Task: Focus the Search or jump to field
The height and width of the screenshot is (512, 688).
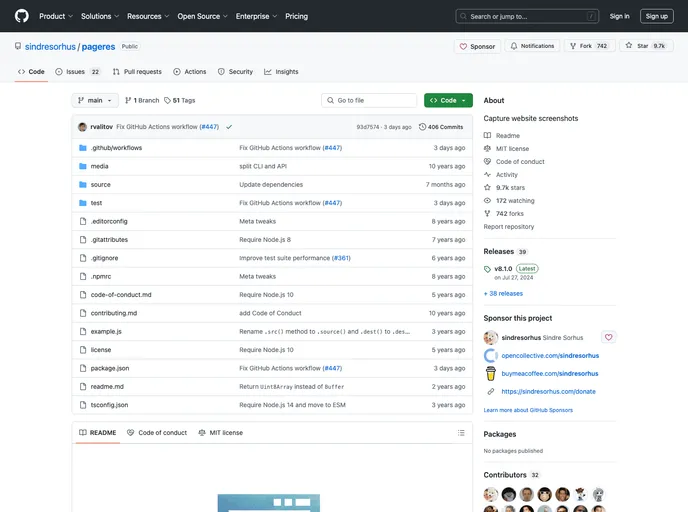Action: (527, 16)
